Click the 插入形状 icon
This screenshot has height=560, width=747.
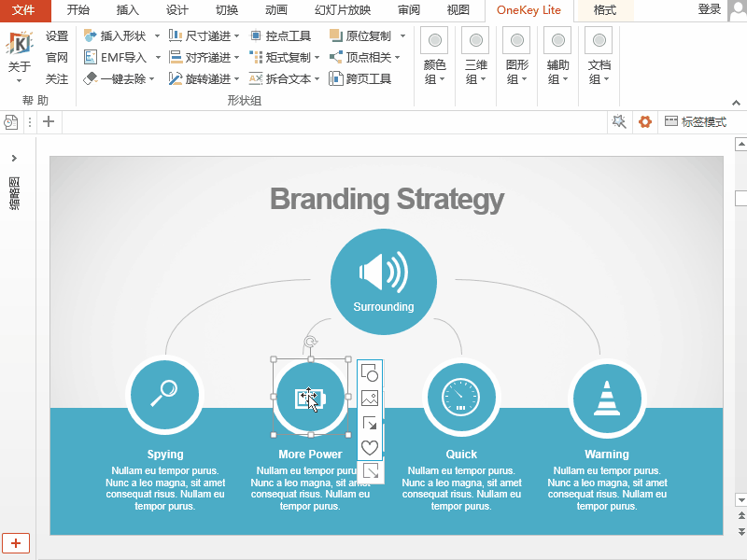coord(90,35)
